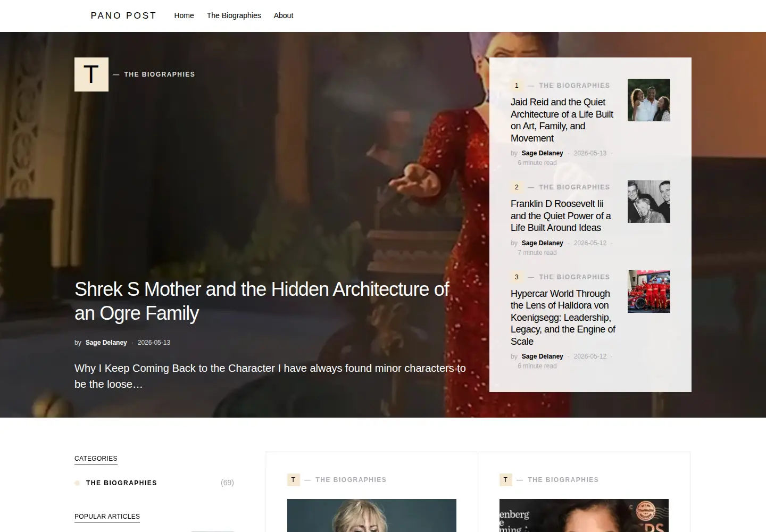Click '7 minute read' under Roosevelt post
The width and height of the screenshot is (766, 532).
(x=537, y=253)
